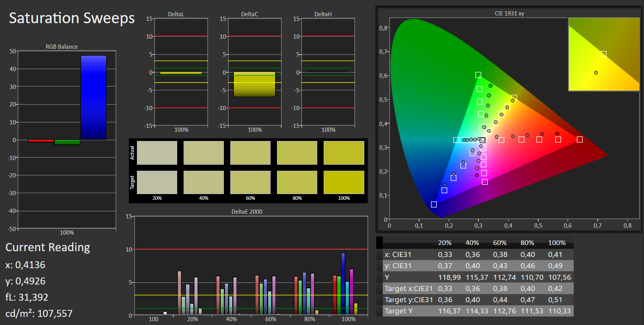Image resolution: width=644 pixels, height=325 pixels.
Task: Select the 100% green target square on CIE diagram
Action: coord(478,75)
